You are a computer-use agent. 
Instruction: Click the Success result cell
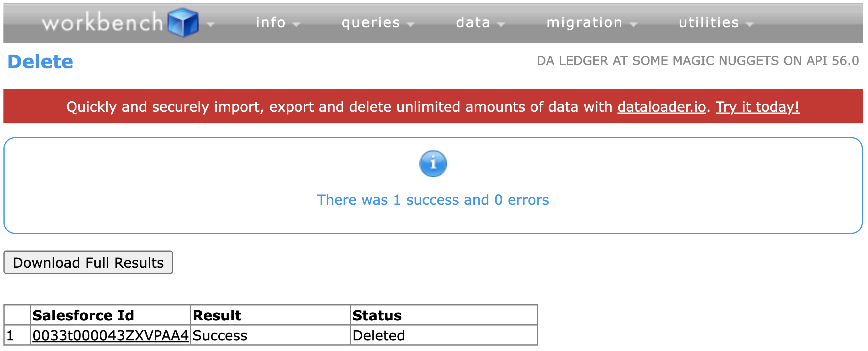[x=270, y=336]
